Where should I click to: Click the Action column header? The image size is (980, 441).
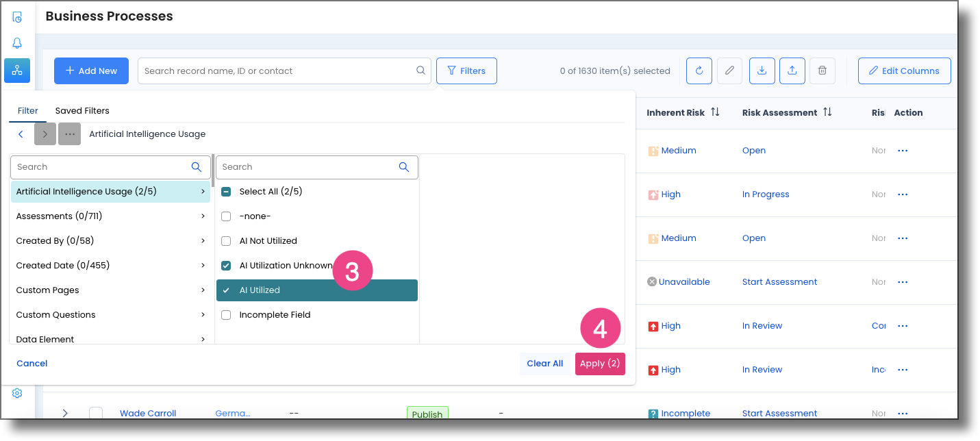click(908, 112)
